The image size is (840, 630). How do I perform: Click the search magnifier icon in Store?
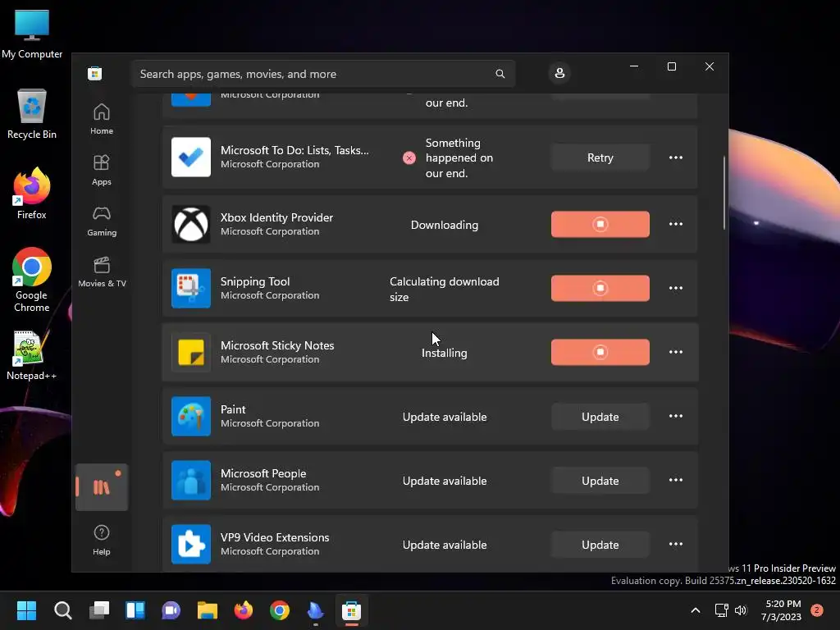pyautogui.click(x=500, y=74)
